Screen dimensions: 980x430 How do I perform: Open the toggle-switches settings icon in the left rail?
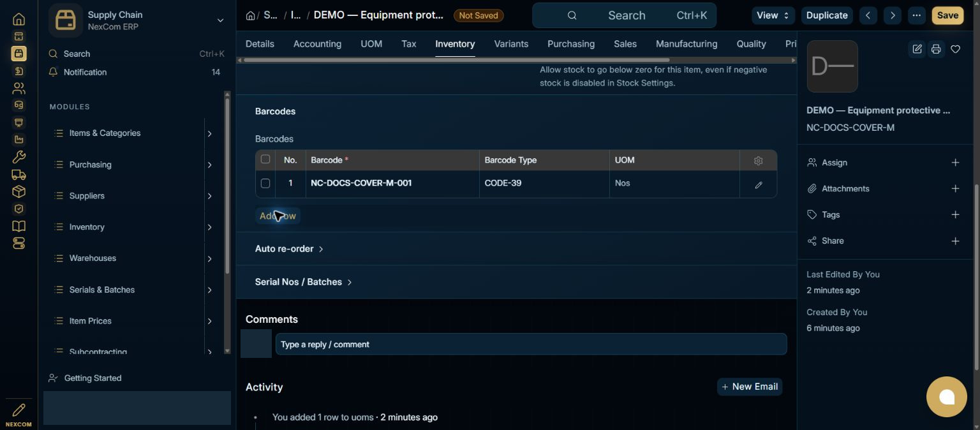click(x=19, y=243)
